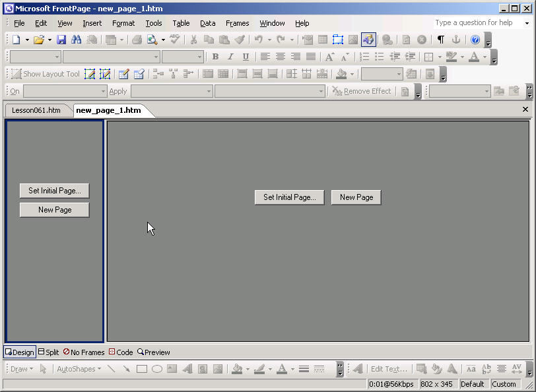
Task: Open the Format menu
Action: click(123, 23)
